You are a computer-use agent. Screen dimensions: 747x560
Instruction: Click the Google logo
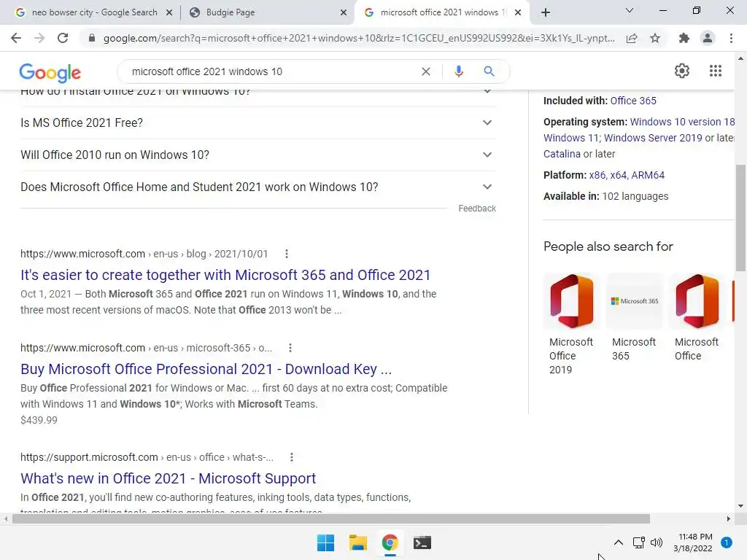tap(50, 72)
